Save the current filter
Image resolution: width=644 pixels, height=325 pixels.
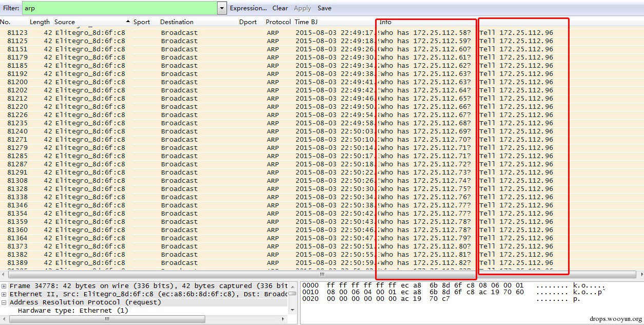(324, 8)
